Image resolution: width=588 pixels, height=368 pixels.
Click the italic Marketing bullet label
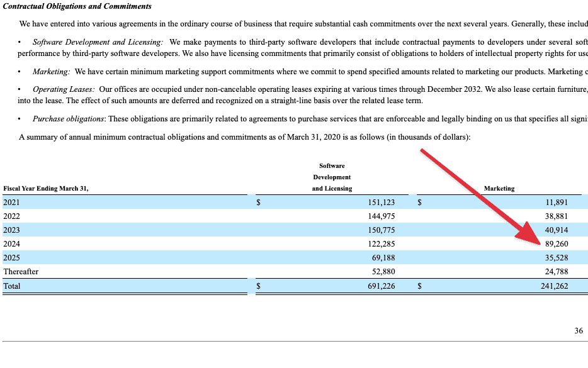tap(52, 72)
